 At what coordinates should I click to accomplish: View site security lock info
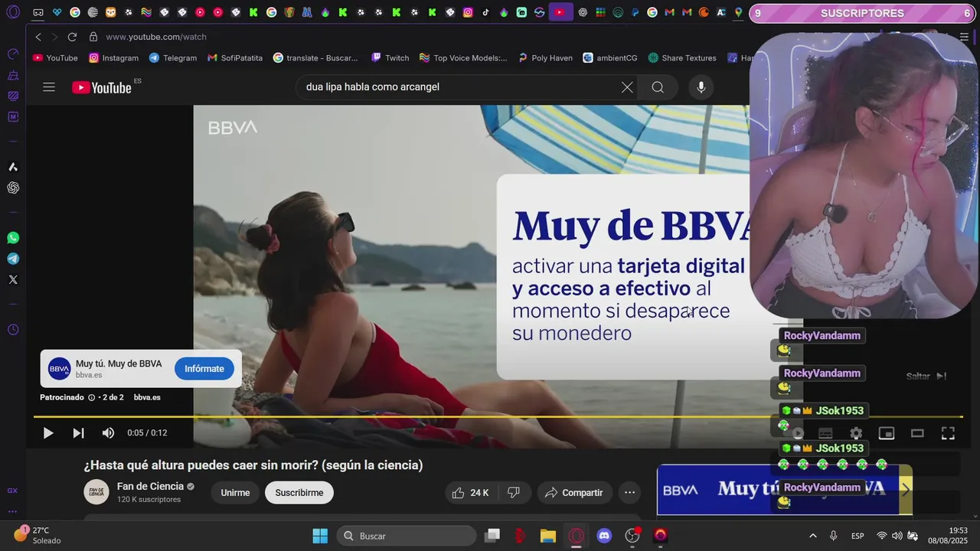tap(93, 37)
